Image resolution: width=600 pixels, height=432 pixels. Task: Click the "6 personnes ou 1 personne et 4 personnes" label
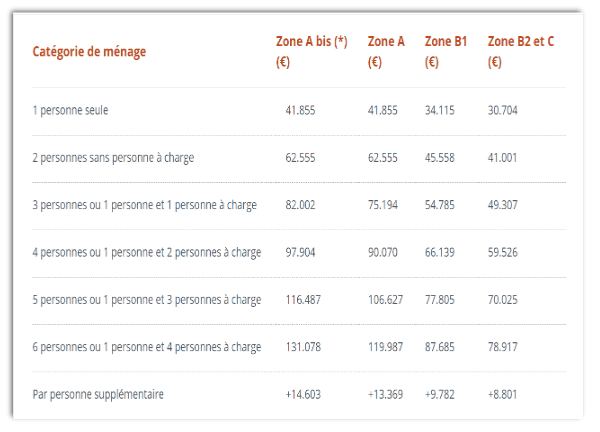click(x=146, y=347)
